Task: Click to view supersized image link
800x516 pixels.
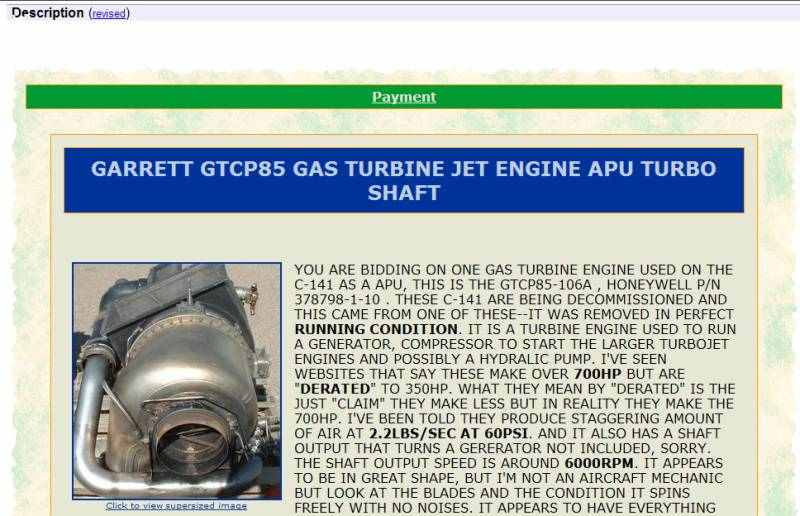Action: pos(177,506)
